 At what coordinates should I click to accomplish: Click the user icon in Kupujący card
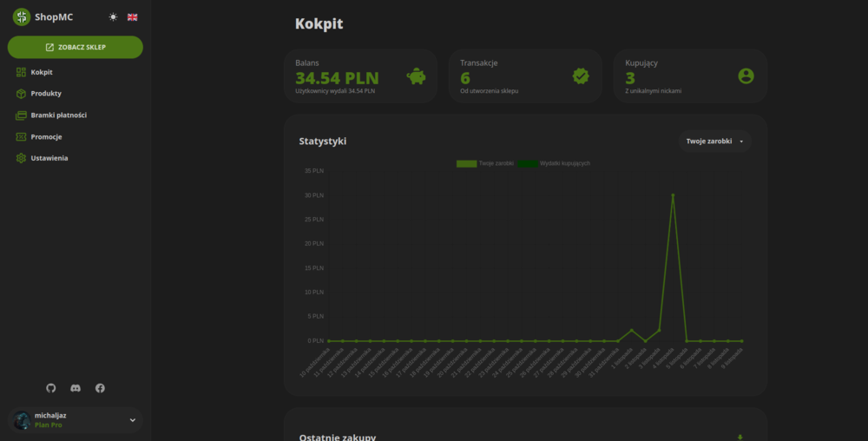(x=746, y=76)
